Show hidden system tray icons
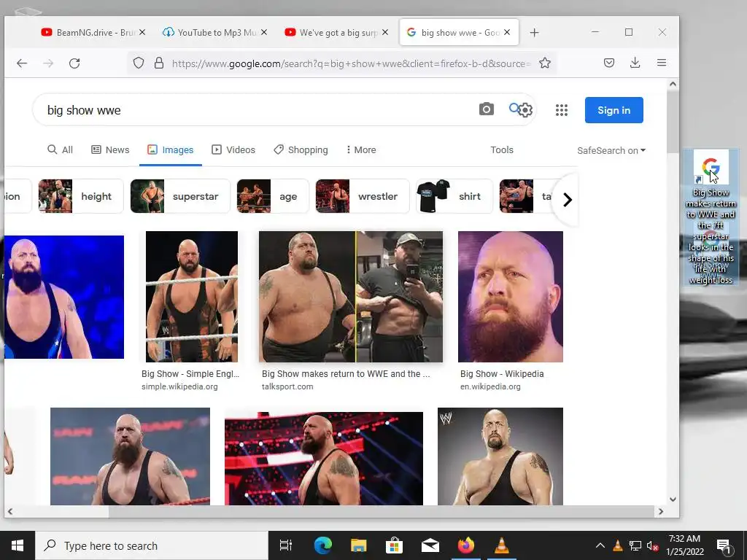Screen dimensions: 747x560 pyautogui.click(x=600, y=545)
